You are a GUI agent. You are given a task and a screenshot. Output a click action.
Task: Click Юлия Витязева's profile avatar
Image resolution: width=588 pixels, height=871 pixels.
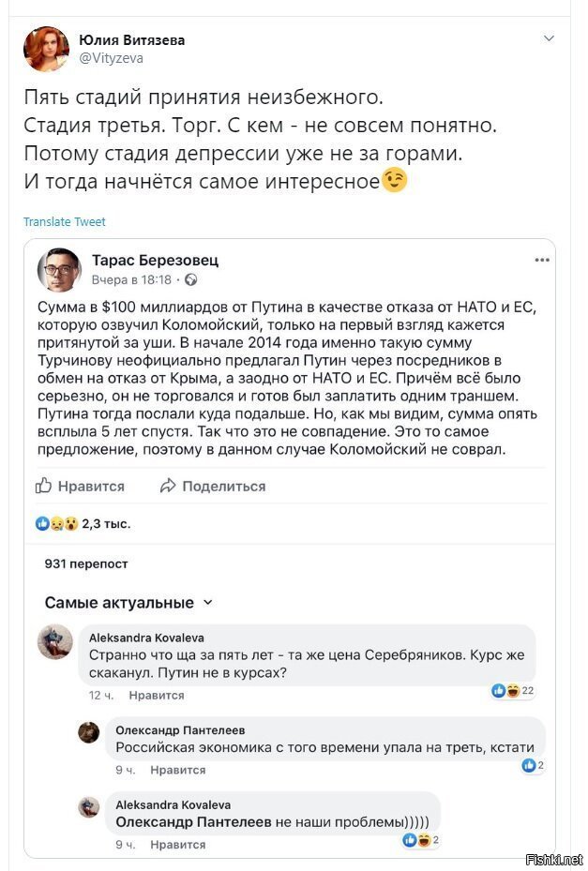(x=47, y=49)
